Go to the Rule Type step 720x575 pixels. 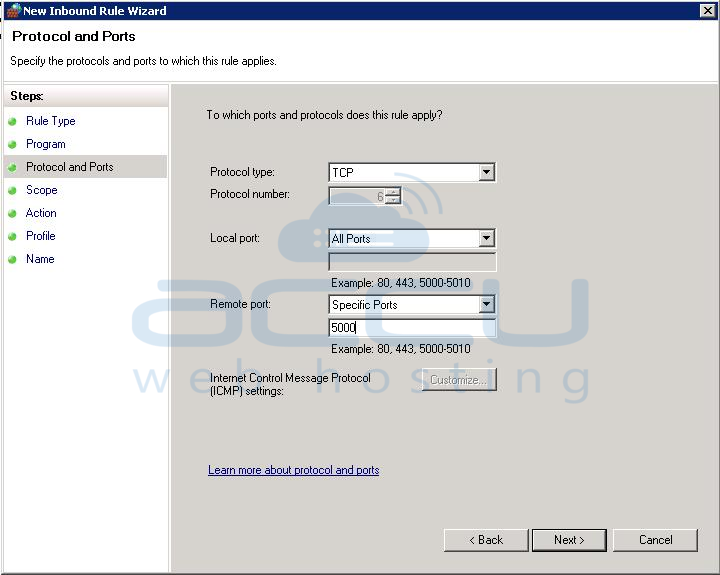(x=51, y=121)
